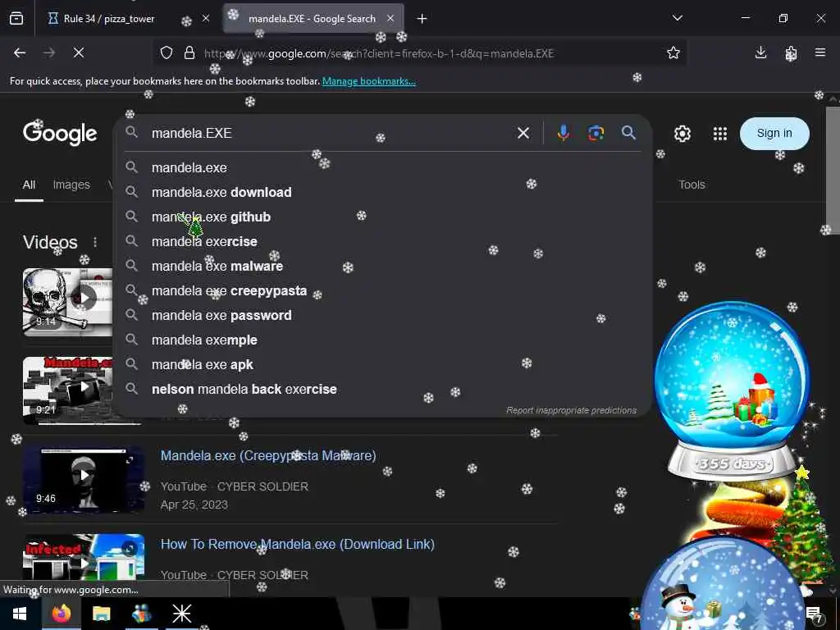Click the white snowflake taskbar app
840x630 pixels.
(181, 614)
